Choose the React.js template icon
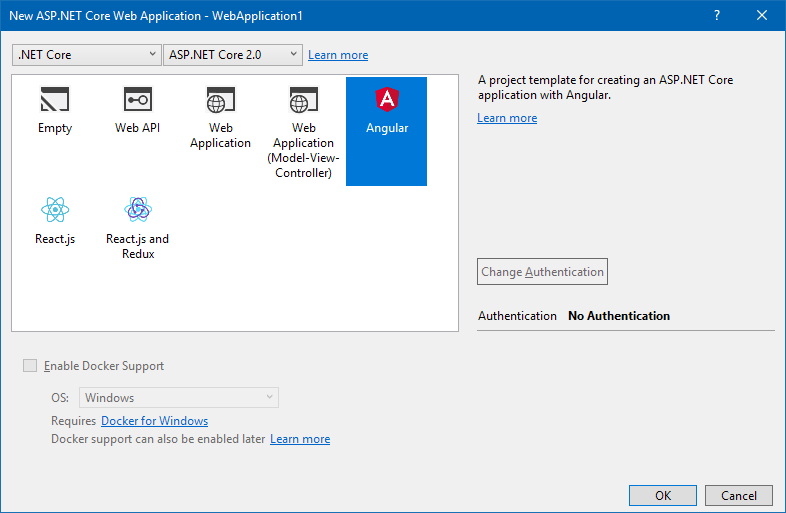The image size is (786, 513). (x=55, y=210)
